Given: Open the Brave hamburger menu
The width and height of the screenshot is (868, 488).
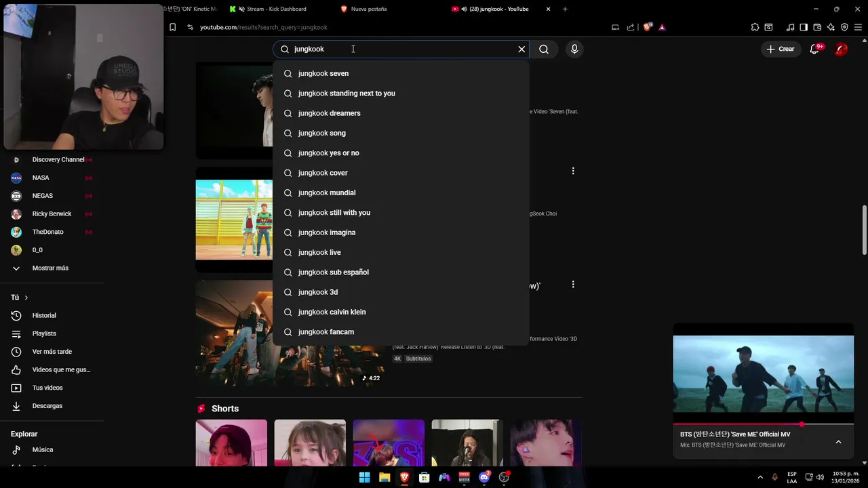Looking at the screenshot, I should tap(859, 27).
